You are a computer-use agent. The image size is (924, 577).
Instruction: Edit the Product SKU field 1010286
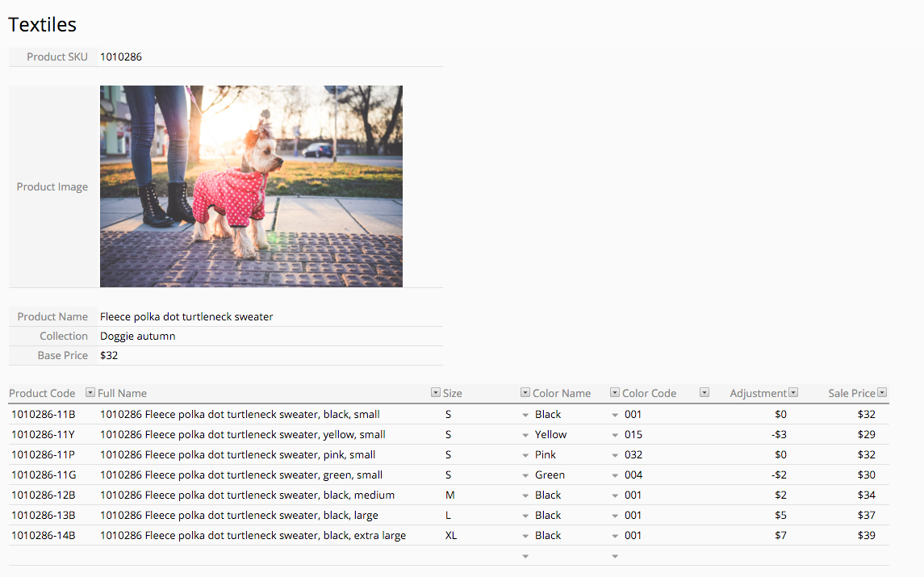point(270,56)
